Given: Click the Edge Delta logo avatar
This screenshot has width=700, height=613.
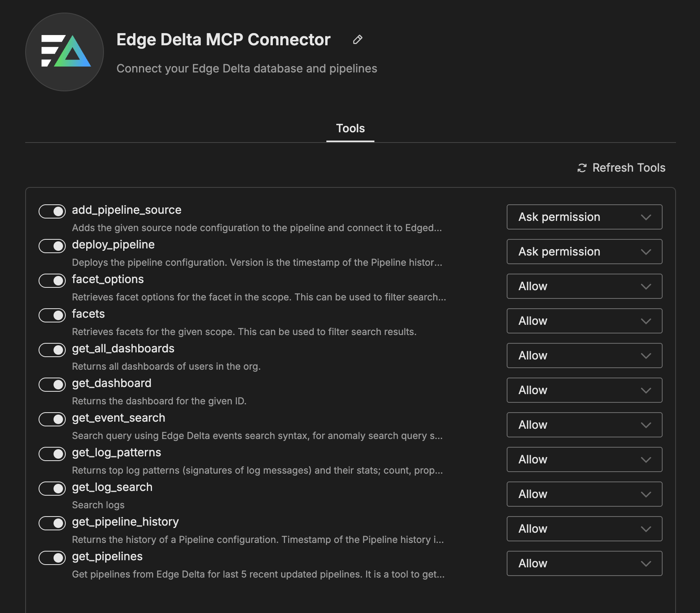Looking at the screenshot, I should click(65, 52).
